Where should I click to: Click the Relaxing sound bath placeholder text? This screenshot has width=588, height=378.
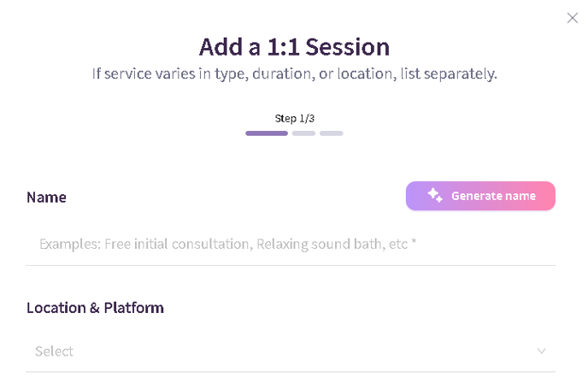(x=322, y=244)
